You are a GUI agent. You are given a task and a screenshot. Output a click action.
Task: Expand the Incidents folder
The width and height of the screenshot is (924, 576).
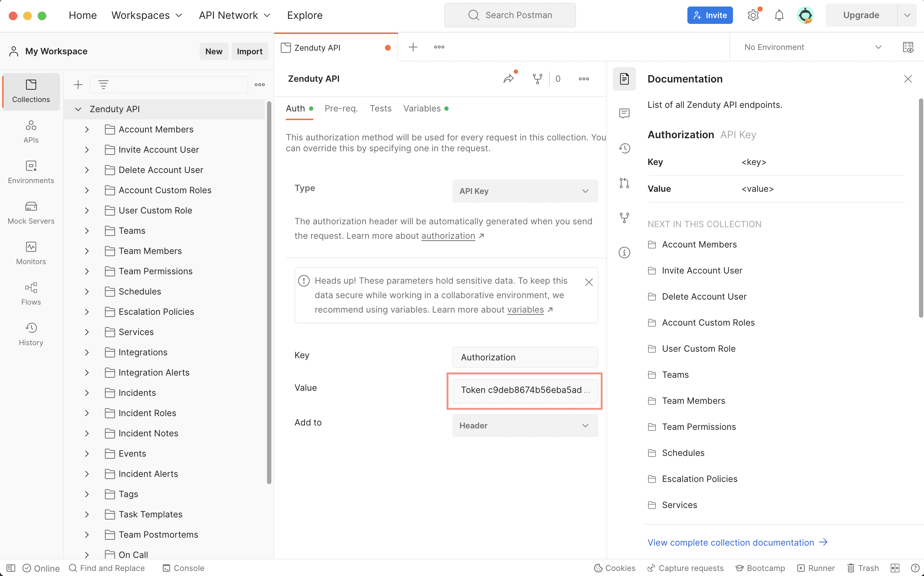pos(86,392)
